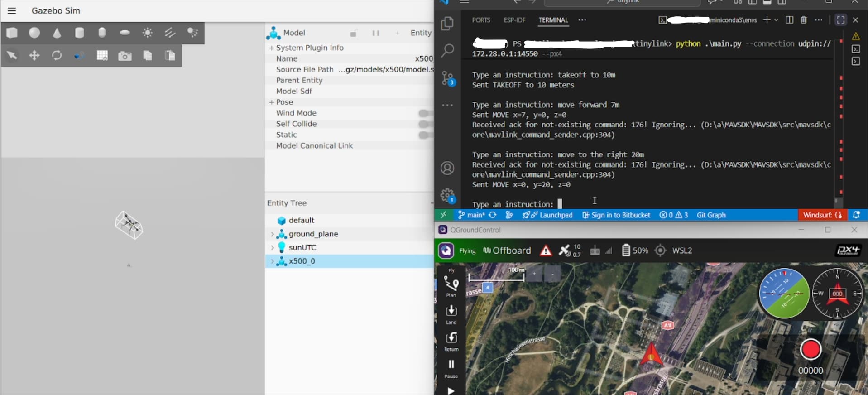Expand System Plugin Info section

272,48
